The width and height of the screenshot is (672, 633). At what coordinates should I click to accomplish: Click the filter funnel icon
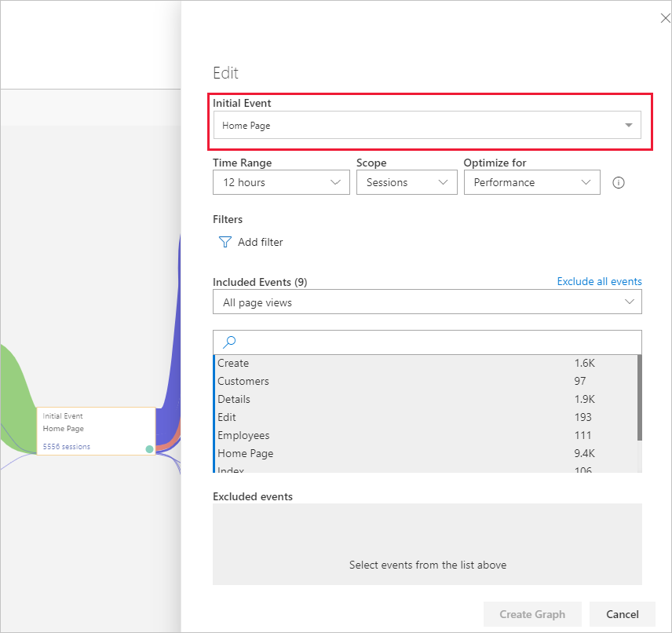pos(225,242)
